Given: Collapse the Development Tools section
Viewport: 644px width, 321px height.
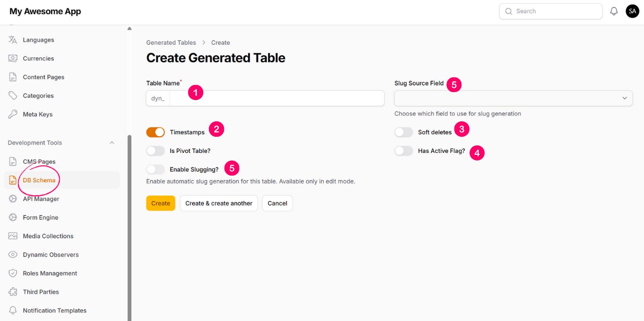Looking at the screenshot, I should click(112, 143).
